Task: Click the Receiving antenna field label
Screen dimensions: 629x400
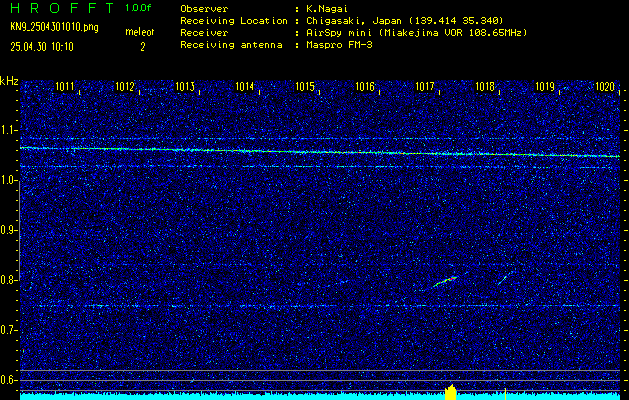Action: tap(231, 45)
